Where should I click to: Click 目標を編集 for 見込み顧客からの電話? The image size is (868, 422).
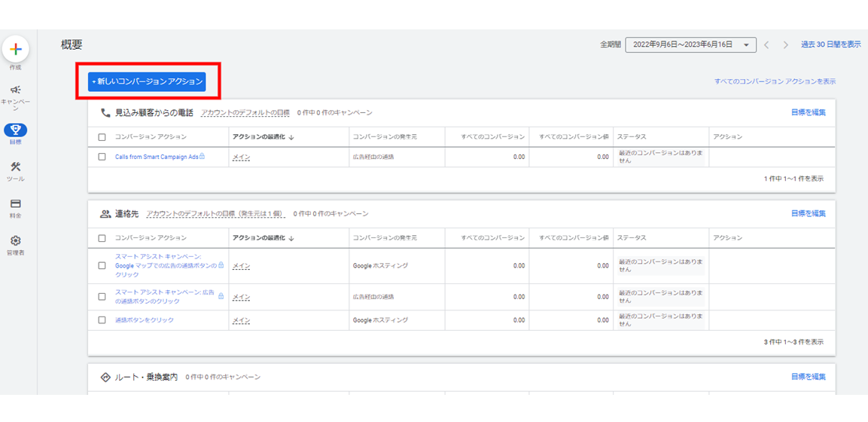click(808, 113)
